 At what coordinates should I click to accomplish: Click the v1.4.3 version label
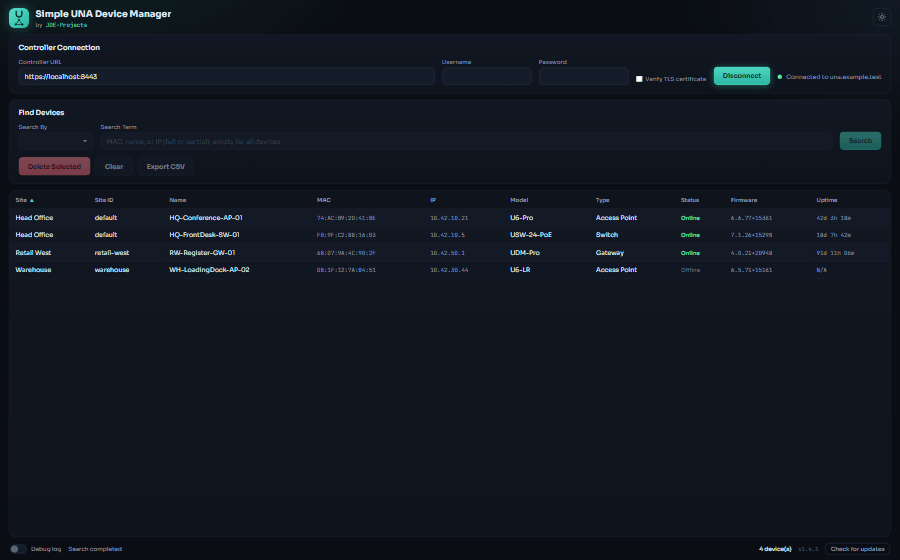[808, 550]
